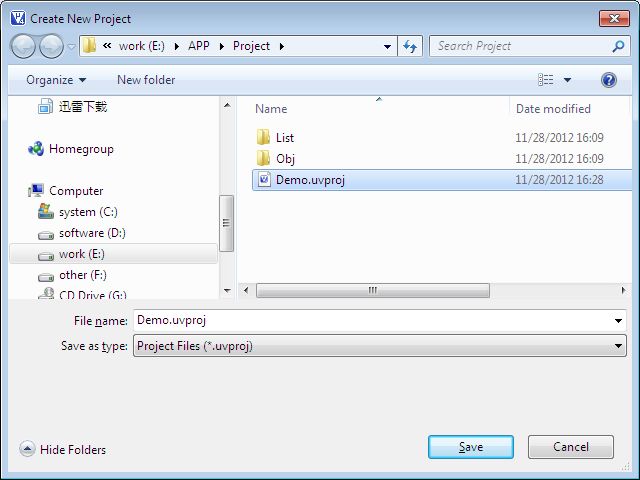Screen dimensions: 640x480
Task: Open the Organize menu
Action: click(x=56, y=80)
